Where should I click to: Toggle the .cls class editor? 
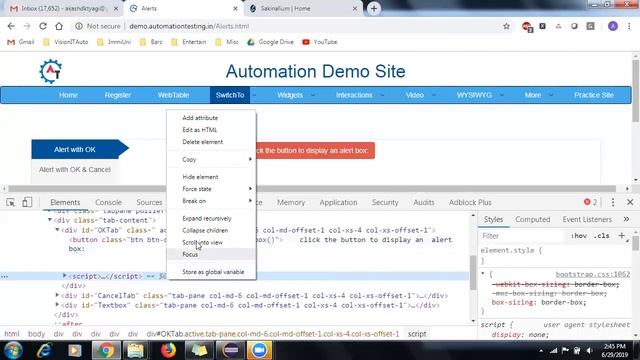click(601, 236)
